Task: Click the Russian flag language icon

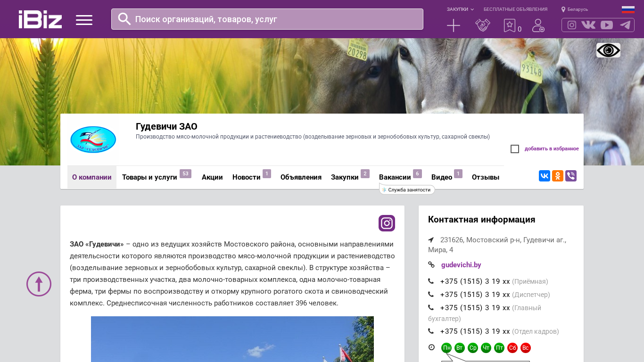Action: click(x=628, y=9)
